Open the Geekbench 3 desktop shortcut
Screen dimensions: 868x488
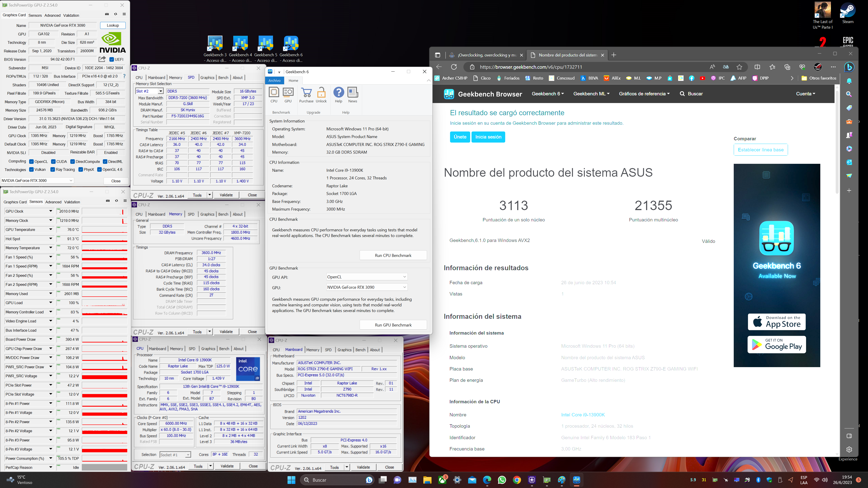tap(215, 49)
